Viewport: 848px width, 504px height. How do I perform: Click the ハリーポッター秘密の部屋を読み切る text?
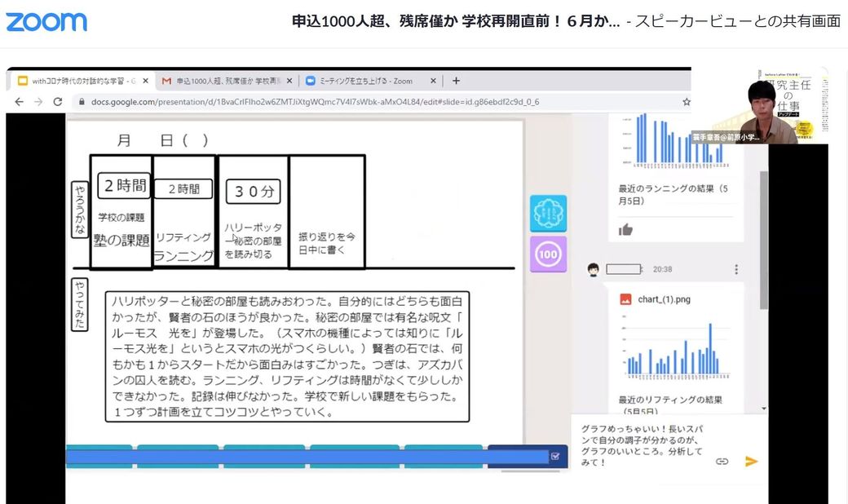pyautogui.click(x=253, y=241)
